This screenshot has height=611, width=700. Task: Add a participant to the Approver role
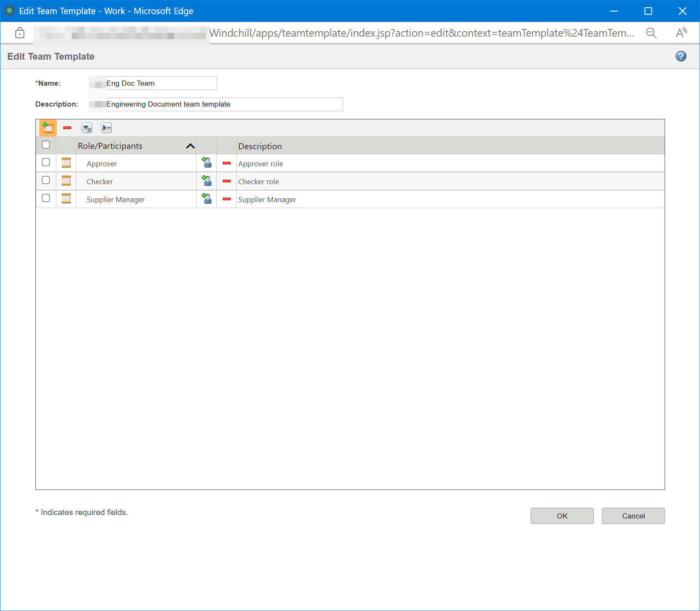(x=206, y=162)
